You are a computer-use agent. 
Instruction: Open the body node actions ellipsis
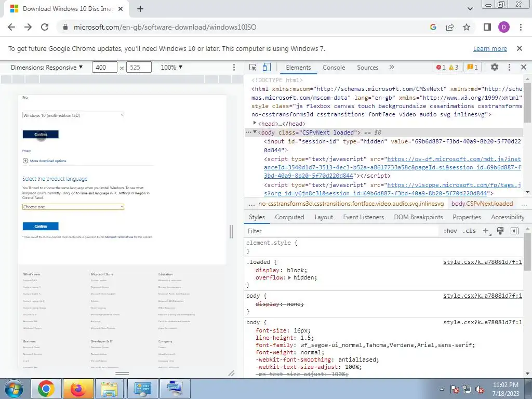tap(248, 132)
